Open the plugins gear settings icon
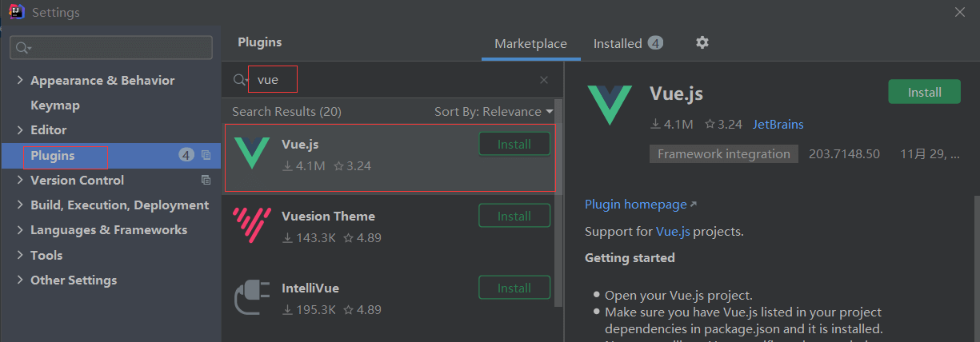Image resolution: width=980 pixels, height=342 pixels. pos(702,43)
